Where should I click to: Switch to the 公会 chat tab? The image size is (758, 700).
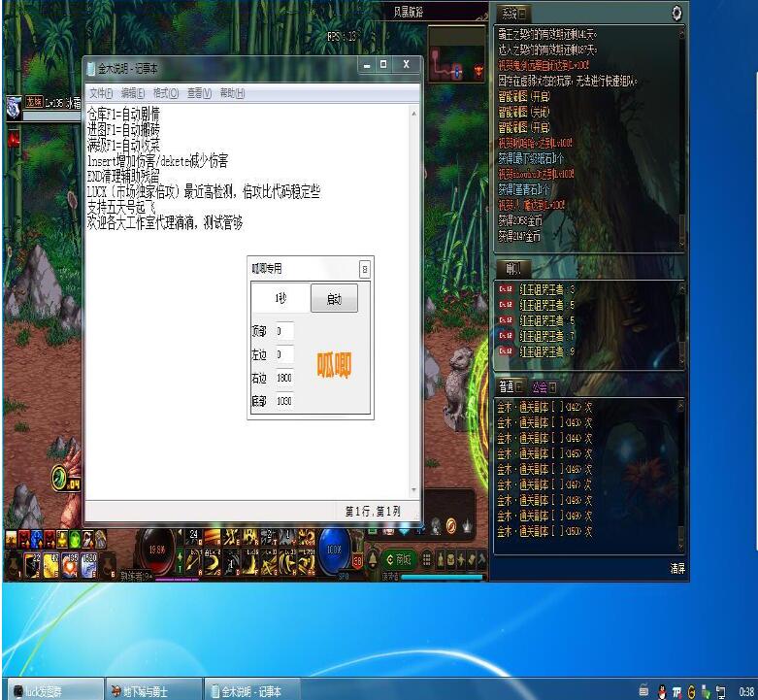544,386
